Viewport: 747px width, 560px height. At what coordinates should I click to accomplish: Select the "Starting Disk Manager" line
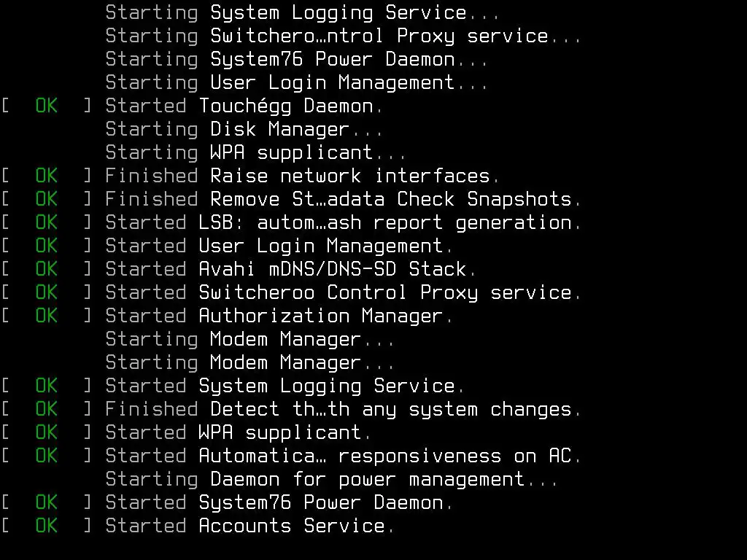coord(244,129)
